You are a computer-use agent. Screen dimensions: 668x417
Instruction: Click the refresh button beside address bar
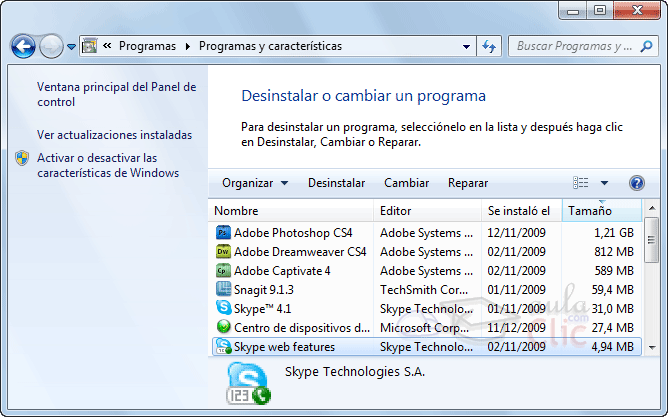[490, 46]
